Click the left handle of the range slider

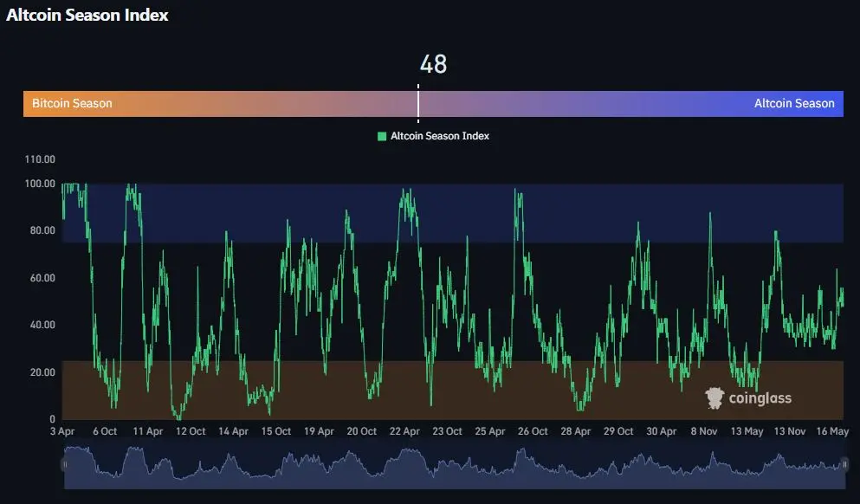[65, 464]
